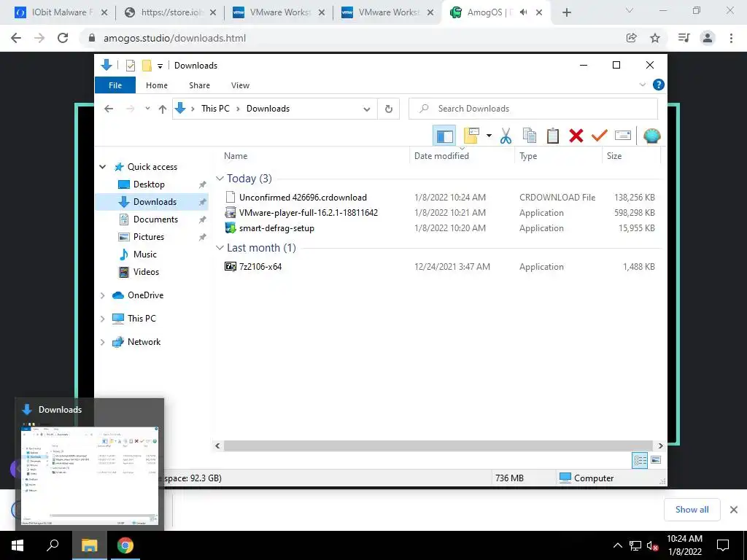Viewport: 747px width, 560px height.
Task: Select Documents in navigation pane
Action: [155, 219]
